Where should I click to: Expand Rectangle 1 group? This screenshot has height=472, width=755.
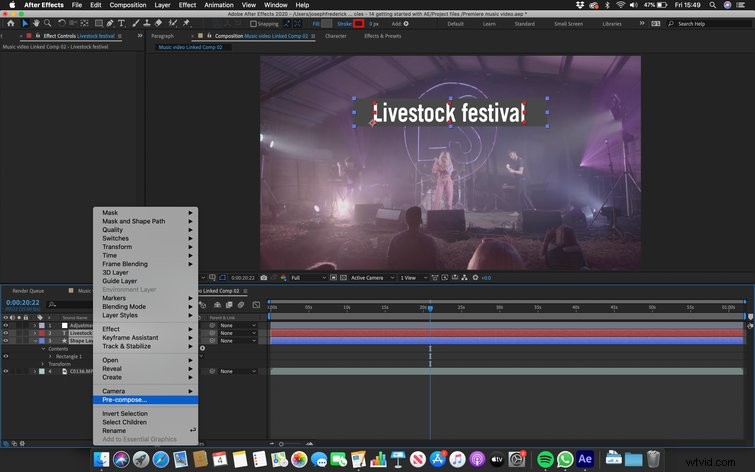click(50, 356)
